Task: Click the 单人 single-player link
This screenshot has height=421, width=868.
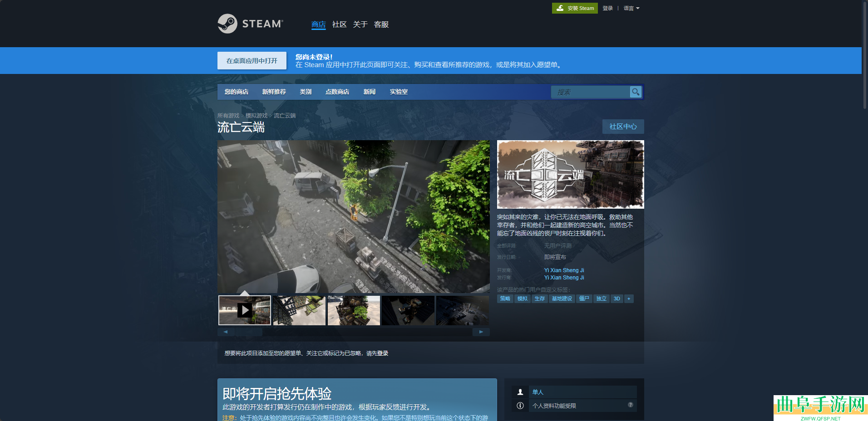Action: point(538,392)
